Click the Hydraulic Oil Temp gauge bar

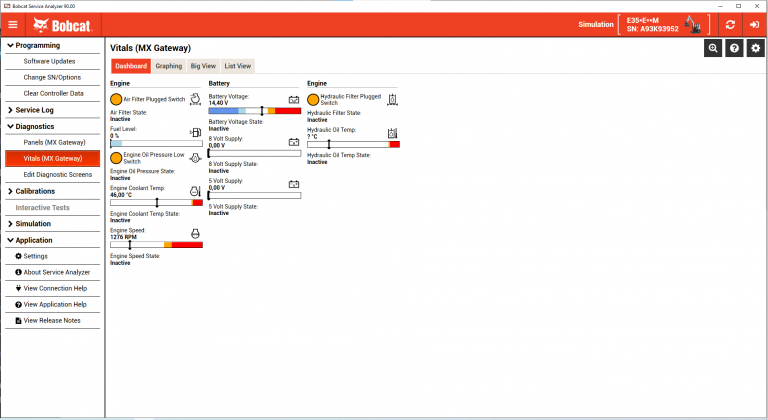pyautogui.click(x=353, y=144)
